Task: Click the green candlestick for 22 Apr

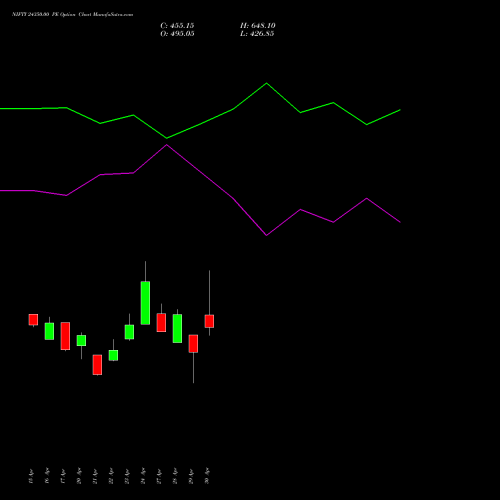Action: click(113, 355)
